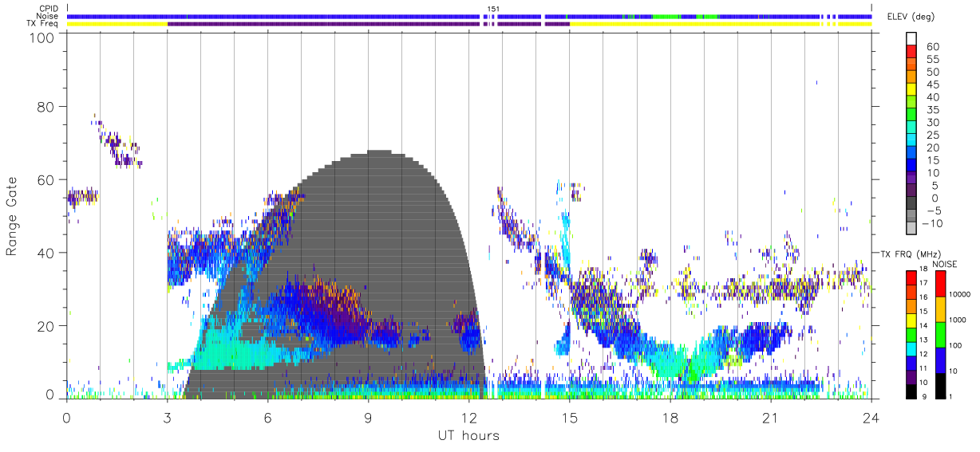Click the yellow 1000 segment of NOISE colorbar
The image size is (980, 452).
[x=939, y=309]
